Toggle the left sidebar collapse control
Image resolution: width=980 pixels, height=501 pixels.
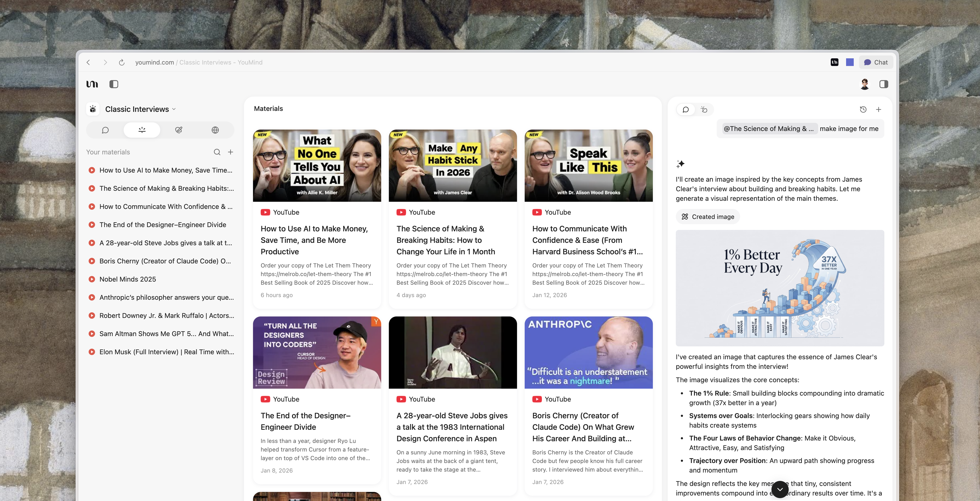coord(113,84)
